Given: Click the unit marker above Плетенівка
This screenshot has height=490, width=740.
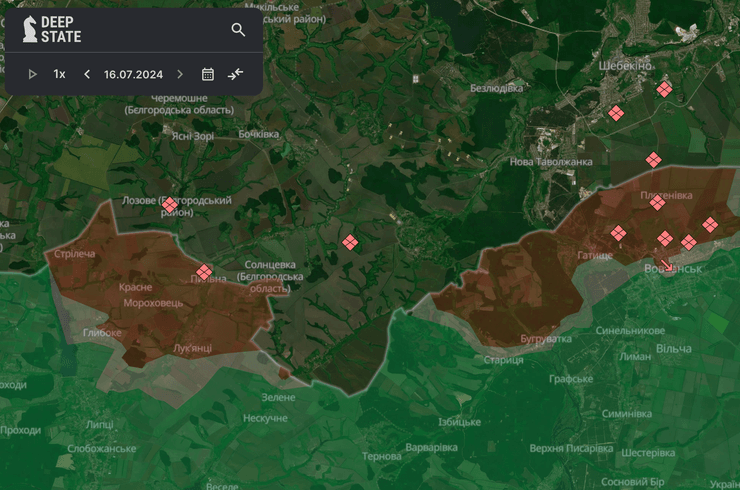Looking at the screenshot, I should tap(653, 160).
